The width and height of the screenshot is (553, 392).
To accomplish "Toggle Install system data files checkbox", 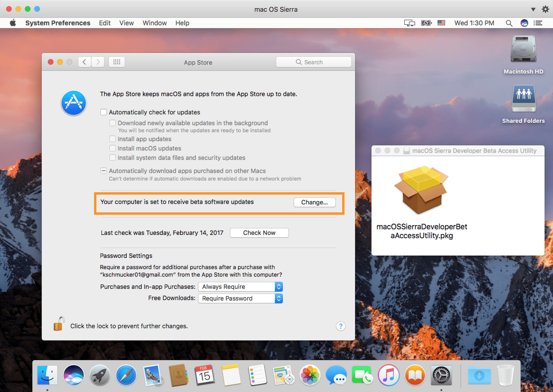I will tap(113, 157).
